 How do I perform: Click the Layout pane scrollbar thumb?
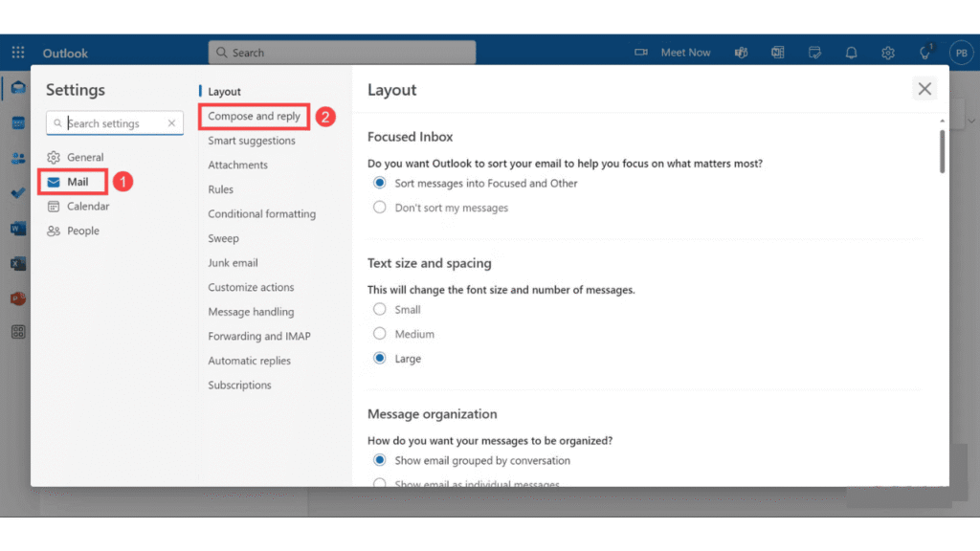point(942,150)
